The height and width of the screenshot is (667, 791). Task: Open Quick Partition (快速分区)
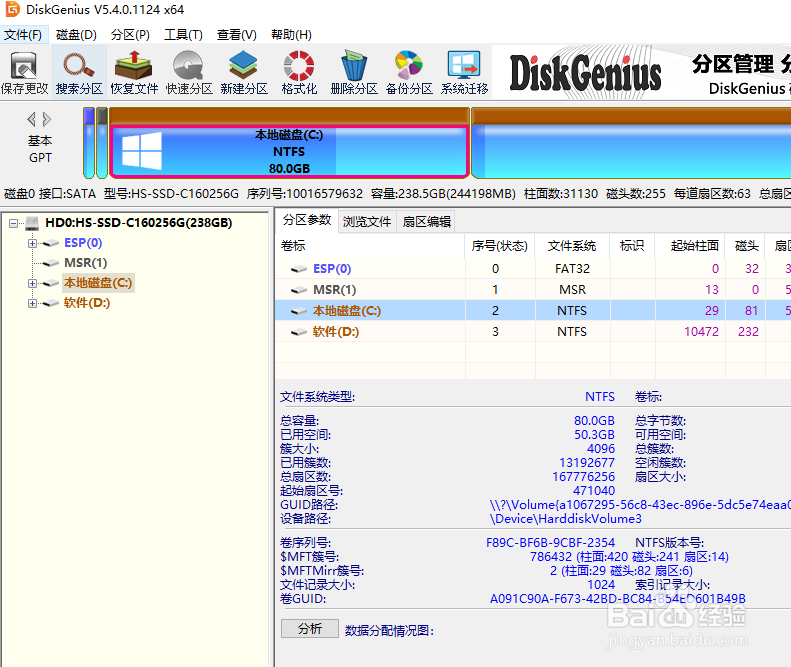point(189,73)
